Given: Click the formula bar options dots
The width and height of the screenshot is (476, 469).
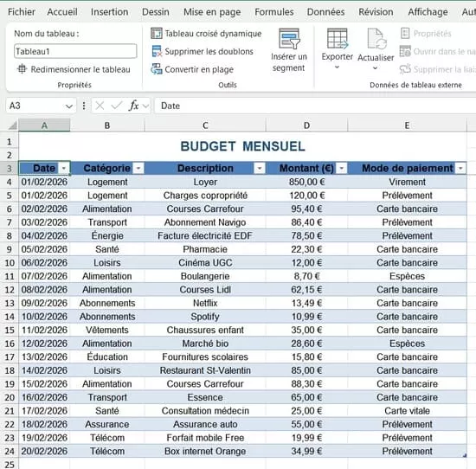Looking at the screenshot, I should point(84,106).
